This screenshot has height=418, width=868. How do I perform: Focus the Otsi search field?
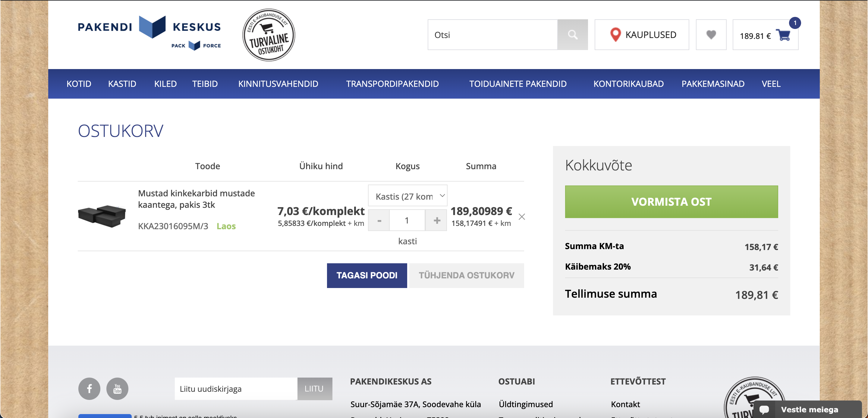coord(492,35)
